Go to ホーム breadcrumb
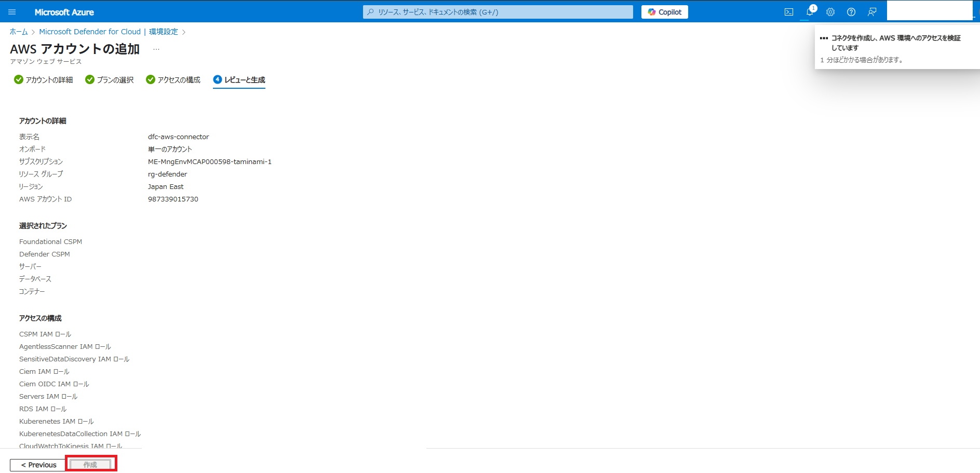 (x=19, y=32)
